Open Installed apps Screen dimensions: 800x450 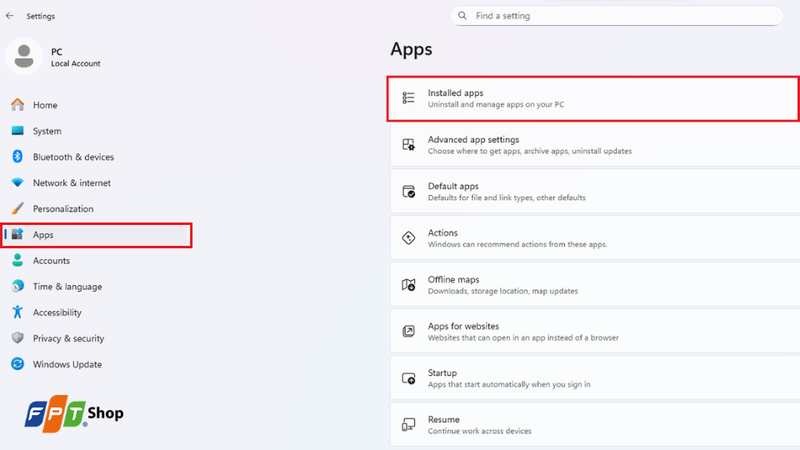tap(595, 98)
